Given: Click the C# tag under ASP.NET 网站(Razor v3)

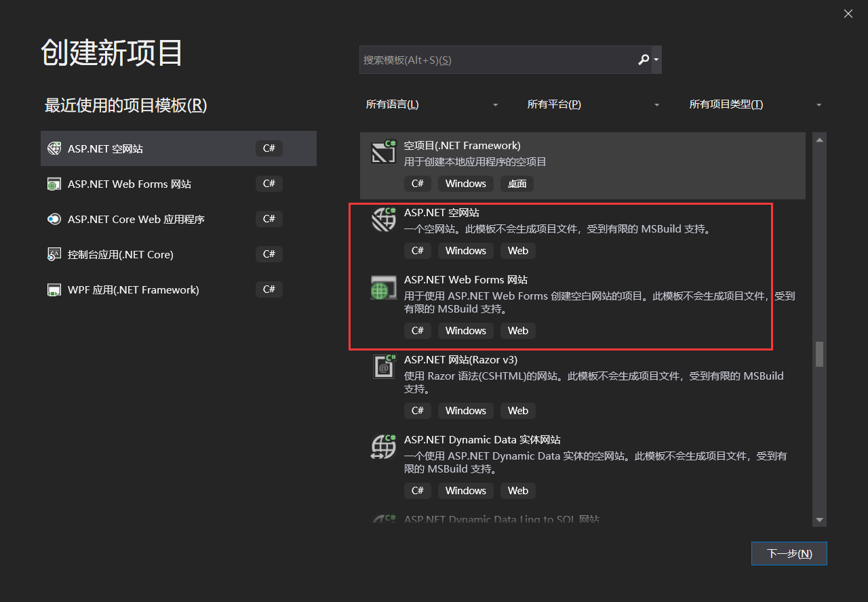Looking at the screenshot, I should click(x=418, y=411).
